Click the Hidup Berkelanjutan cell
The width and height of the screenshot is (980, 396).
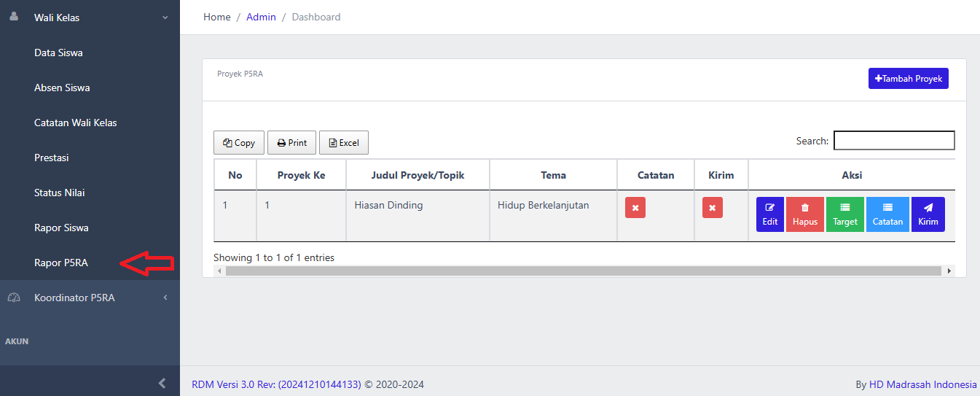(x=553, y=216)
